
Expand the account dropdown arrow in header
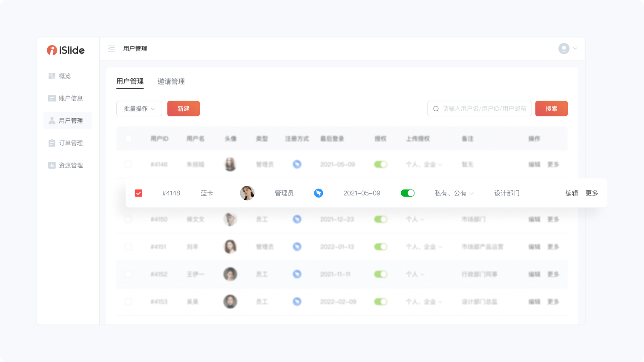[x=575, y=49]
